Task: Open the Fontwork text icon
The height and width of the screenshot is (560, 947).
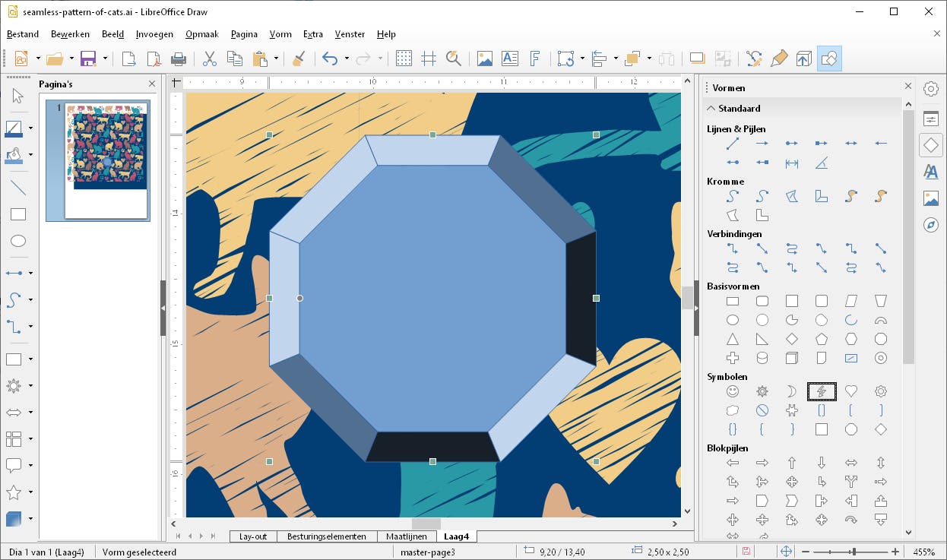Action: (535, 59)
